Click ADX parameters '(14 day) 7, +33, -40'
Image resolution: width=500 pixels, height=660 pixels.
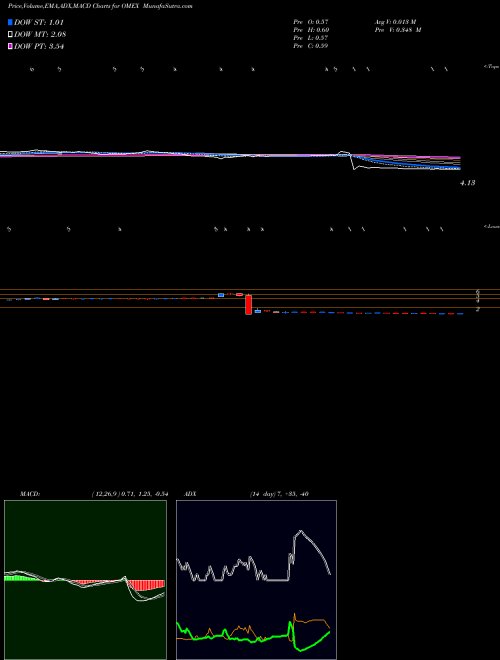(279, 494)
